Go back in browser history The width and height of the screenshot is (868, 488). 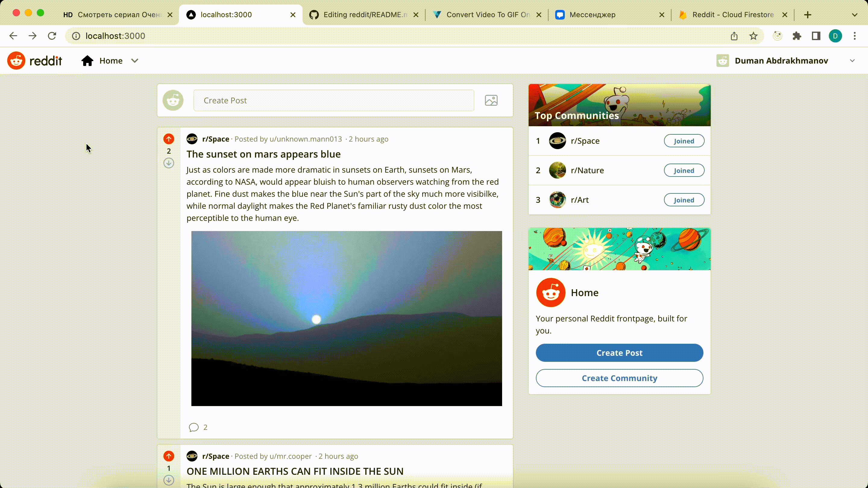coord(13,36)
